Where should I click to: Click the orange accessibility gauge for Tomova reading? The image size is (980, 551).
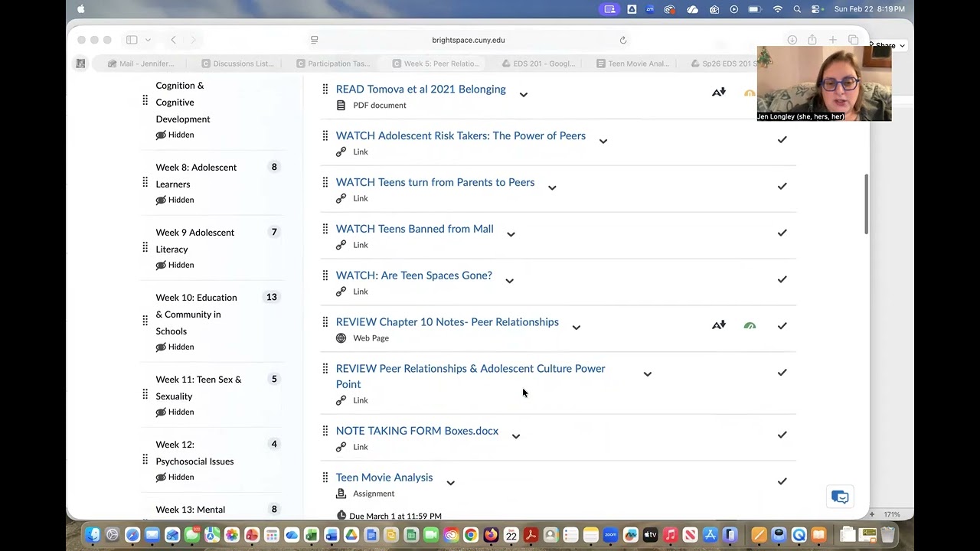(x=750, y=93)
